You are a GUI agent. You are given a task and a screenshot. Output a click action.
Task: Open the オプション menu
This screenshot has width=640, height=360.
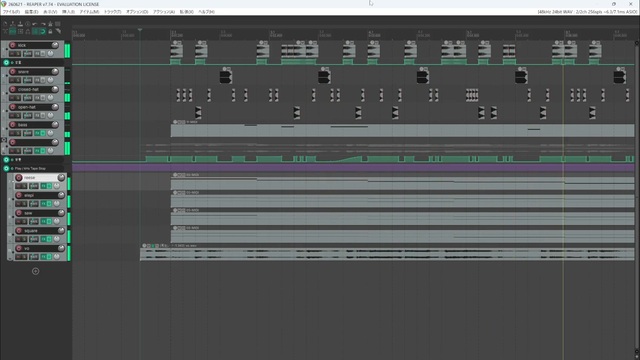[137, 12]
